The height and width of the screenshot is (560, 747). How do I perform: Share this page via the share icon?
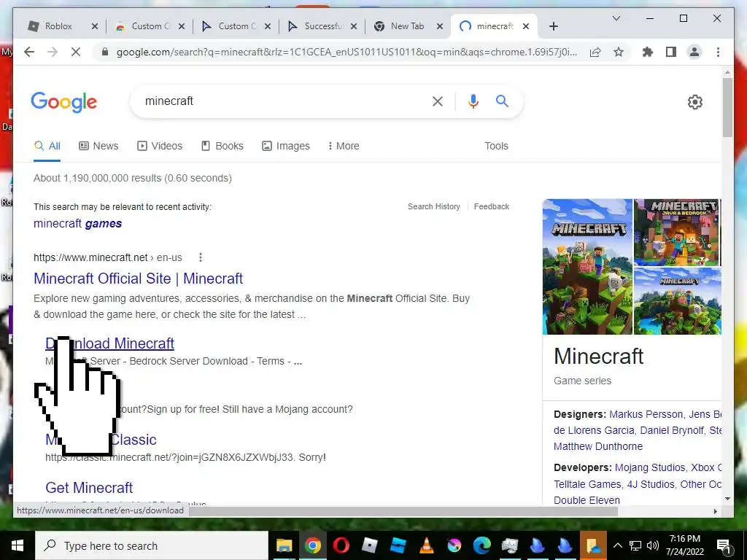(595, 52)
